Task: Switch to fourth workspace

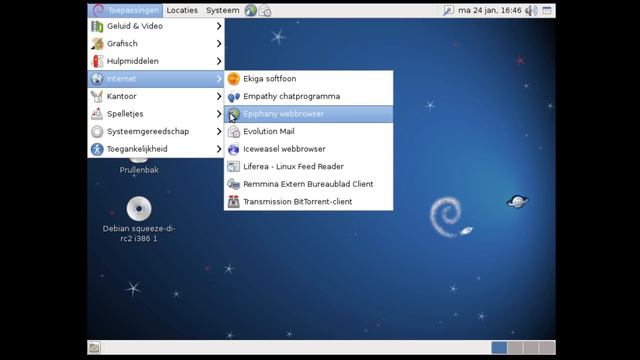Action: [x=547, y=347]
